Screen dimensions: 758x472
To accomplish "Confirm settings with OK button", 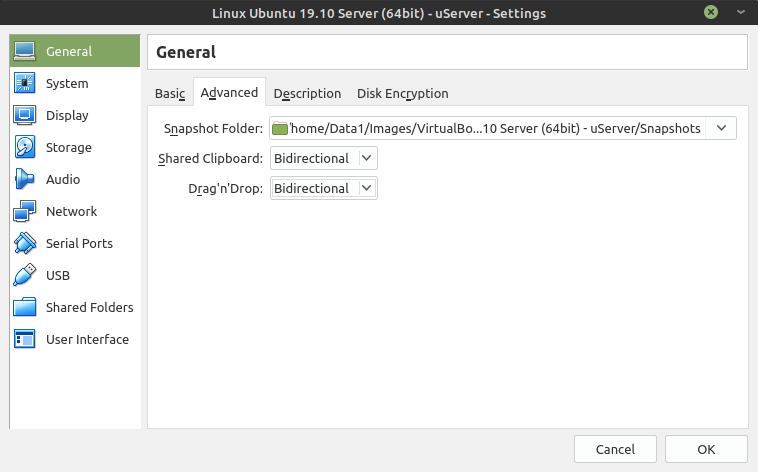I will (706, 449).
